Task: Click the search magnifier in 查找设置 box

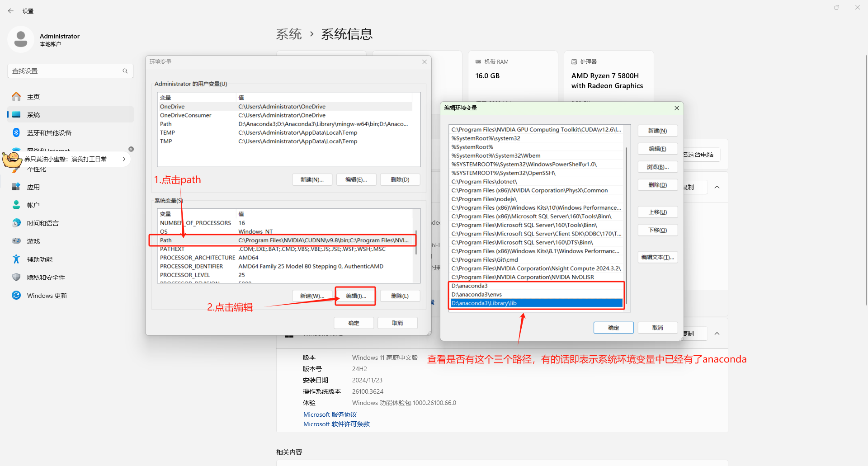Action: coord(125,71)
